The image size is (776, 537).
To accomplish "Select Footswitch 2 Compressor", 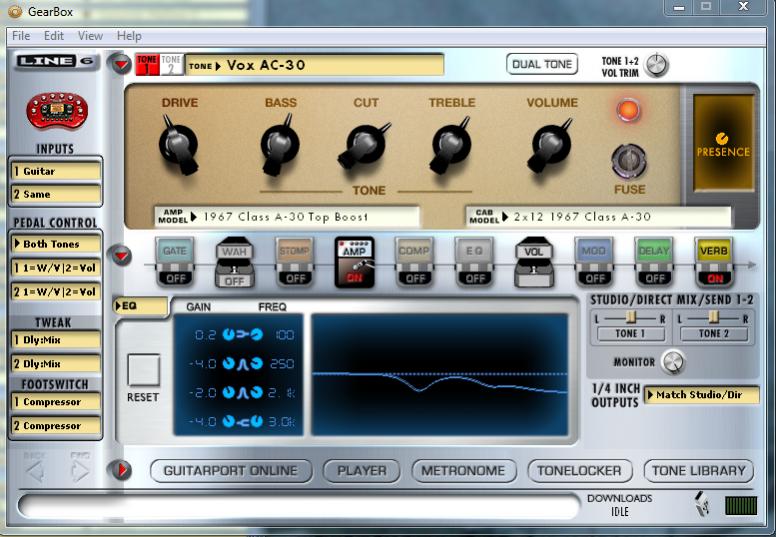I will click(55, 426).
